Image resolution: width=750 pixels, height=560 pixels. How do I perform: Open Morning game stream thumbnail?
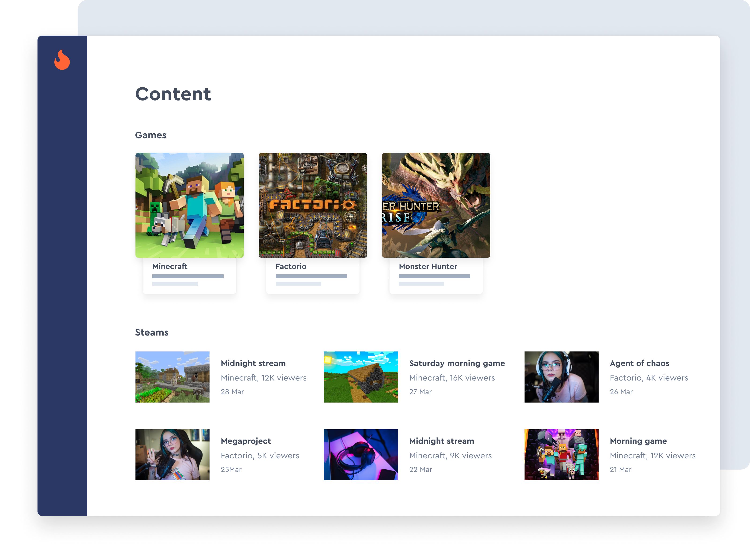pyautogui.click(x=562, y=455)
